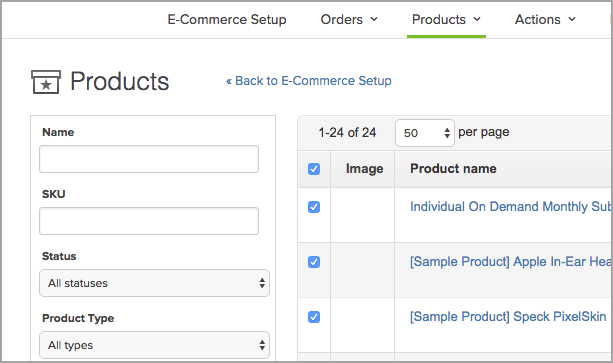
Task: Open the Actions menu
Action: (545, 20)
